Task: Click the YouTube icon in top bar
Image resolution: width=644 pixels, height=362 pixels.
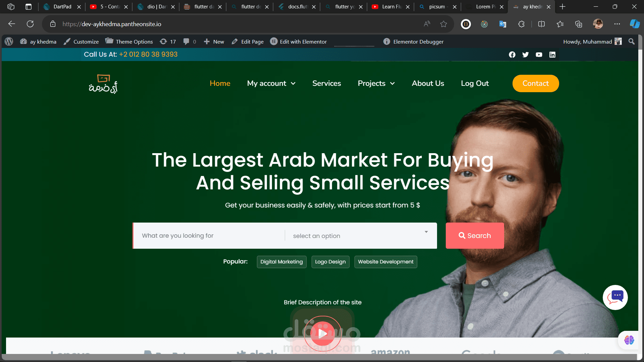Action: tap(539, 55)
